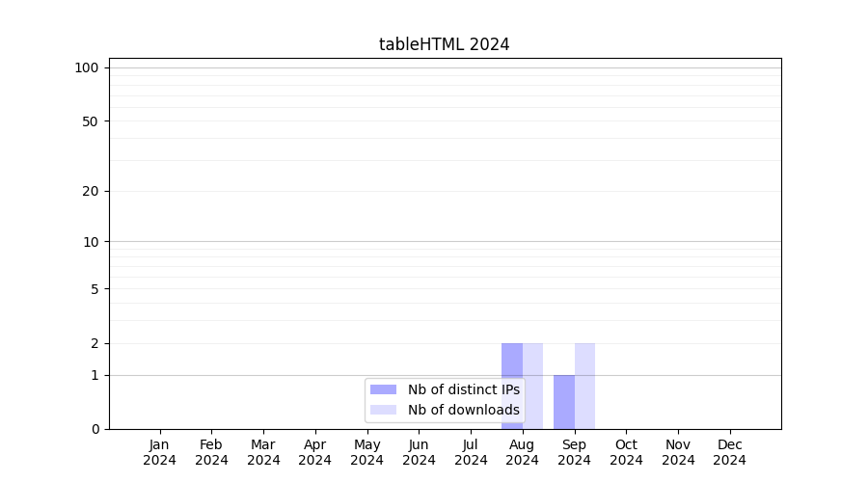Select the 'Oct 2024' x-axis label
The image size is (868, 482).
626,452
